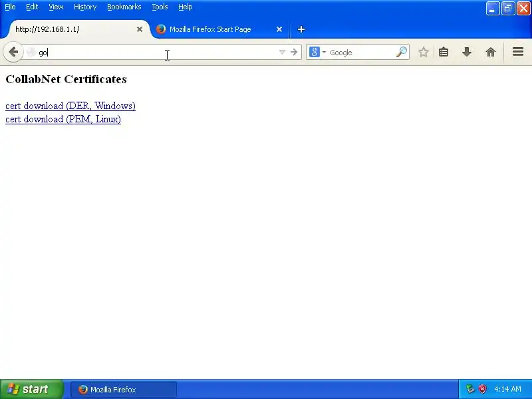Click the page identity globe icon
The image size is (532, 399).
point(31,53)
